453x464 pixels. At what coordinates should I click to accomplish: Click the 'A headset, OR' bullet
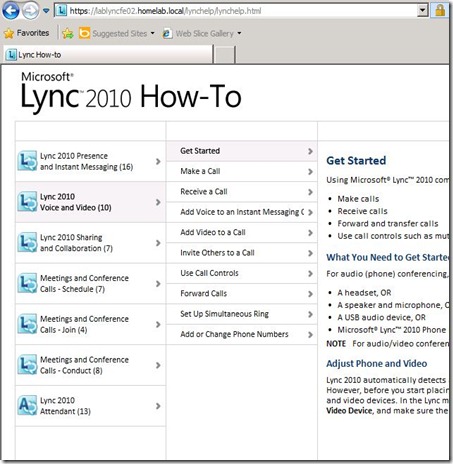pos(364,293)
